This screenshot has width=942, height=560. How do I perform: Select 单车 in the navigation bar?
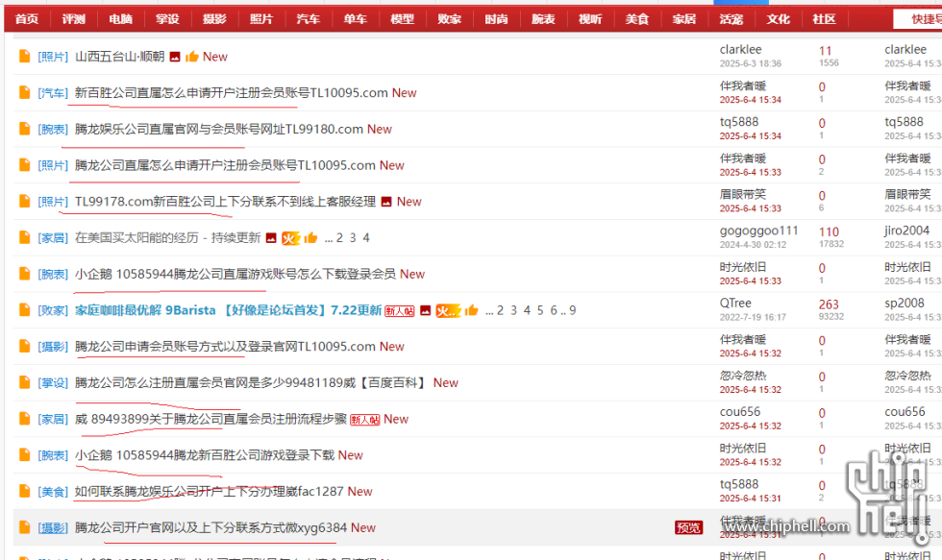[355, 19]
